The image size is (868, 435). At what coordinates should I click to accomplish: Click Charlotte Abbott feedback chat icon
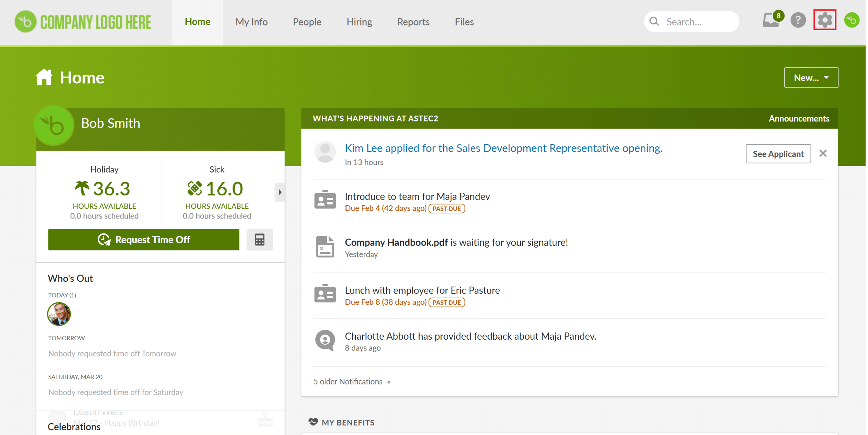point(325,340)
